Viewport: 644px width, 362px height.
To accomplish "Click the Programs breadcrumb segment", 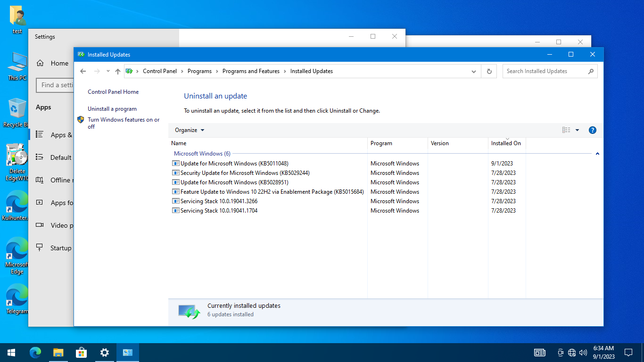I will tap(199, 71).
